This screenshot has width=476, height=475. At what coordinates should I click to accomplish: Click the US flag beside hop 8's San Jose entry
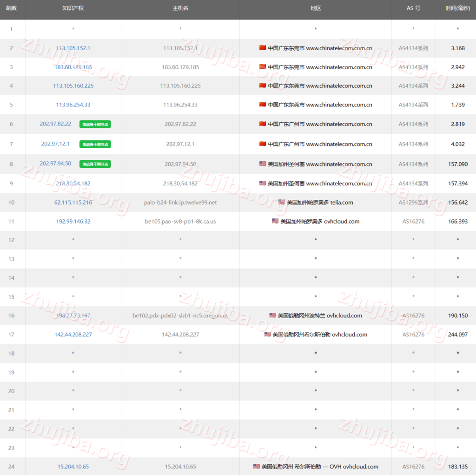tap(262, 164)
